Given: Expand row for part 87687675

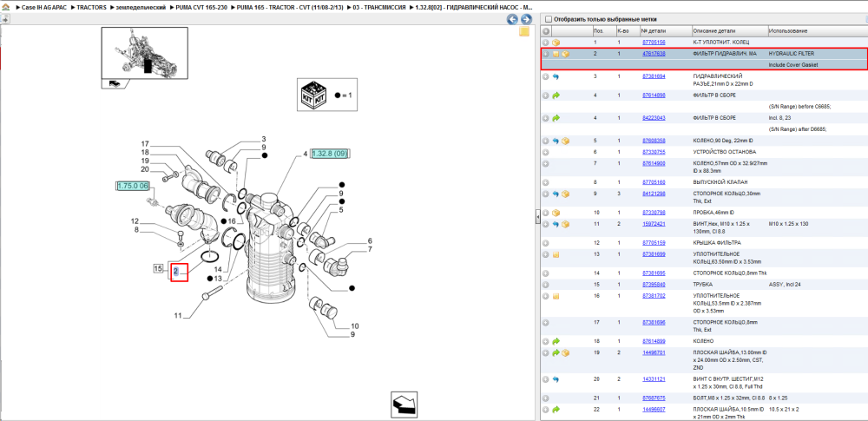Looking at the screenshot, I should [x=546, y=398].
